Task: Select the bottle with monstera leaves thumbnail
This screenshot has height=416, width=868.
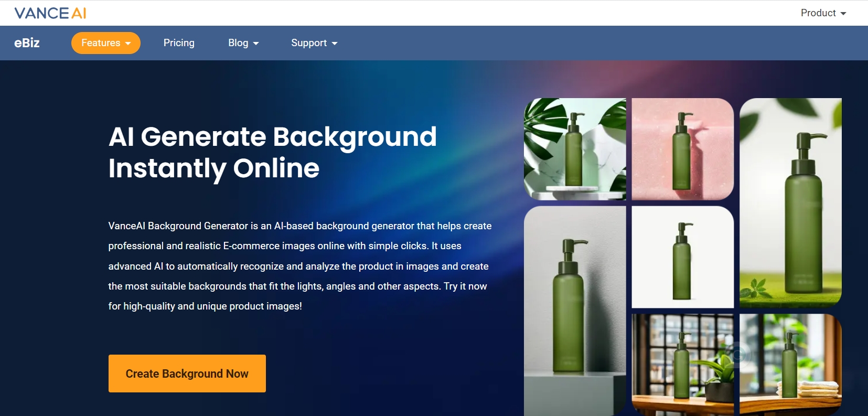Action: coord(575,149)
